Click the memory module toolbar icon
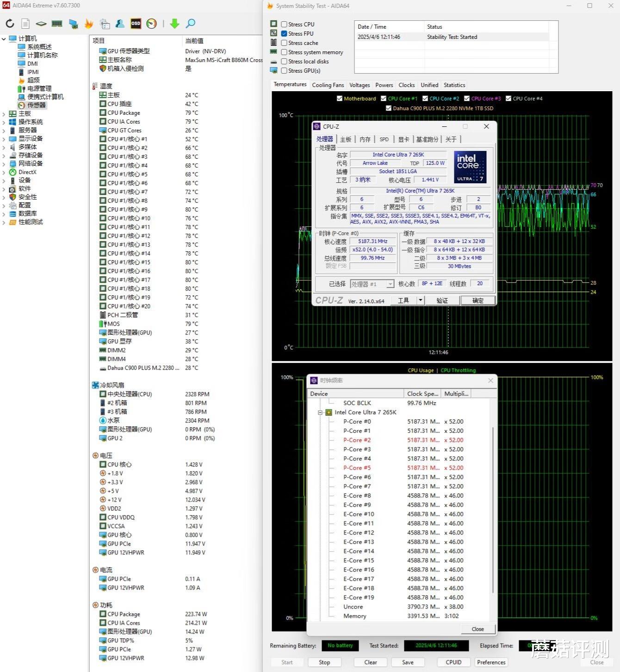Screen dimensions: 620x672 pyautogui.click(x=57, y=24)
